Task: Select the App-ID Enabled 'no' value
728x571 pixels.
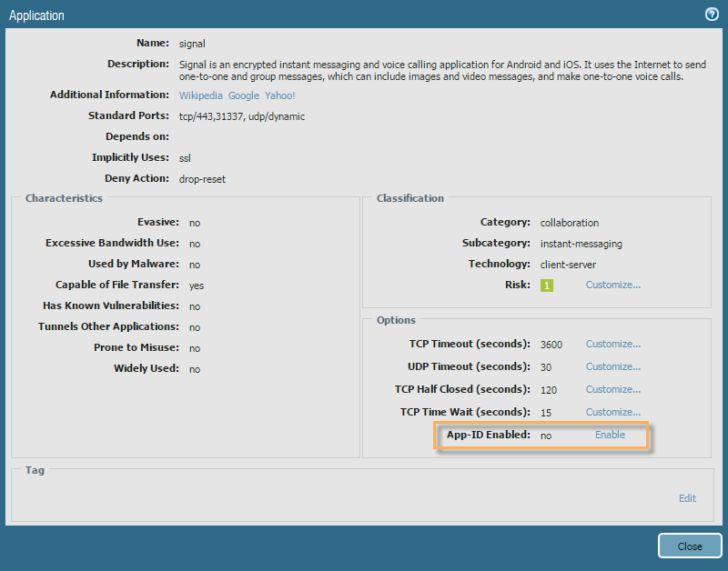Action: coord(545,436)
